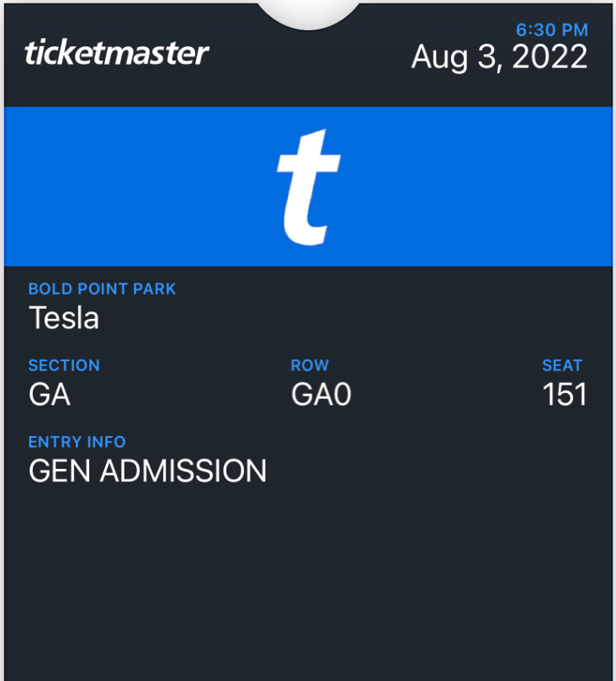Tap the Tesla event name

pyautogui.click(x=64, y=317)
